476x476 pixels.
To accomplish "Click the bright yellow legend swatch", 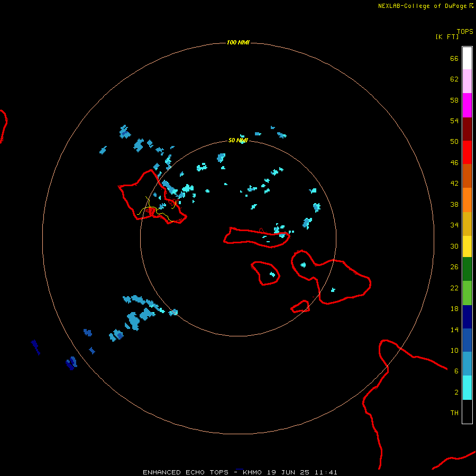I will point(467,246).
